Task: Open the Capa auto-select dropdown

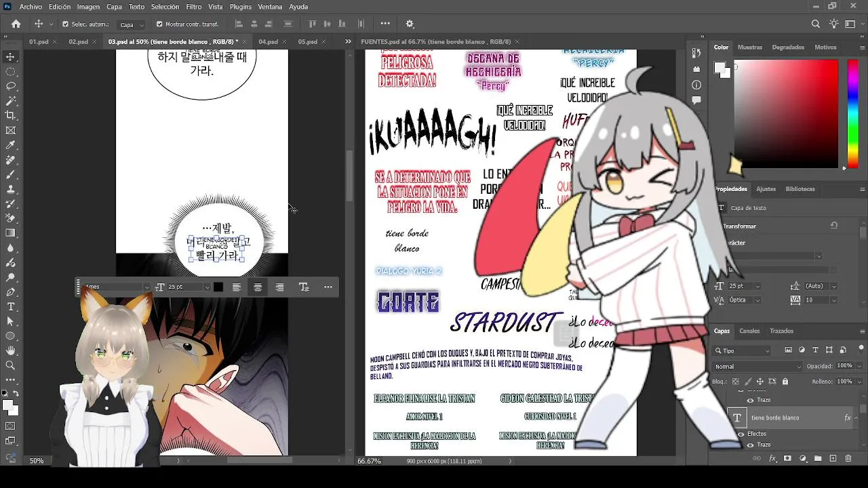Action: tap(132, 24)
